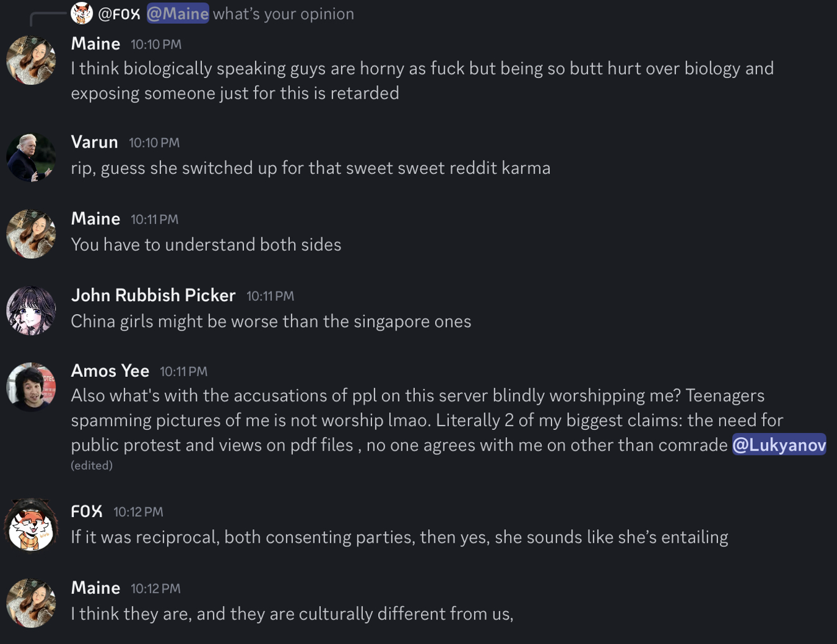Select the Amos Yee username

[x=110, y=371]
